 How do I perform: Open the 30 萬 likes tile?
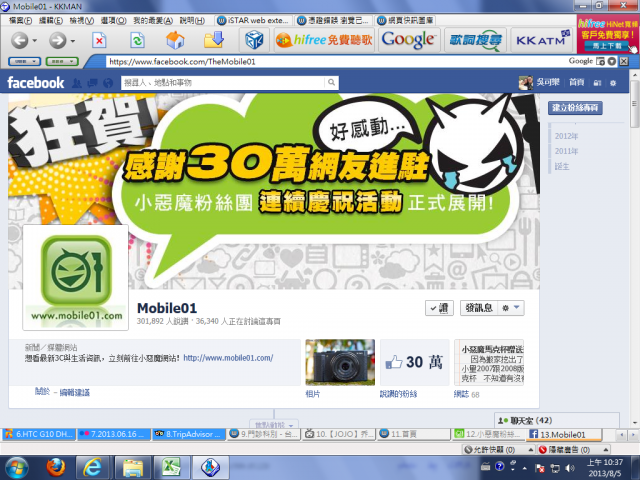(414, 362)
